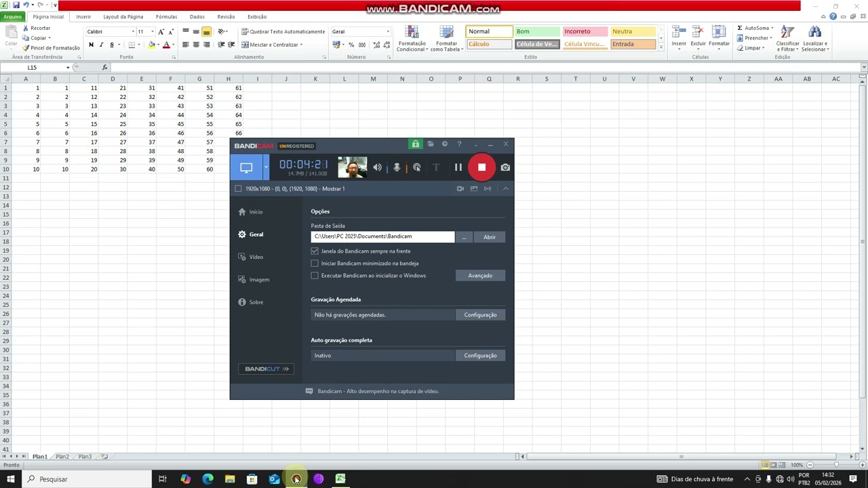This screenshot has width=868, height=488.
Task: Toggle underline (S) formatting in Excel
Action: pyautogui.click(x=112, y=45)
